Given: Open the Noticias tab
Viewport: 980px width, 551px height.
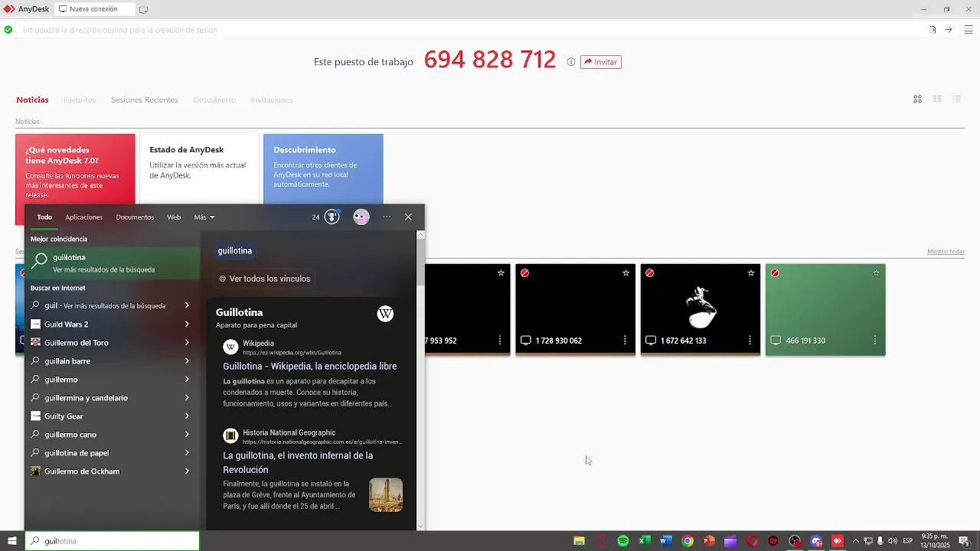Looking at the screenshot, I should tap(32, 99).
